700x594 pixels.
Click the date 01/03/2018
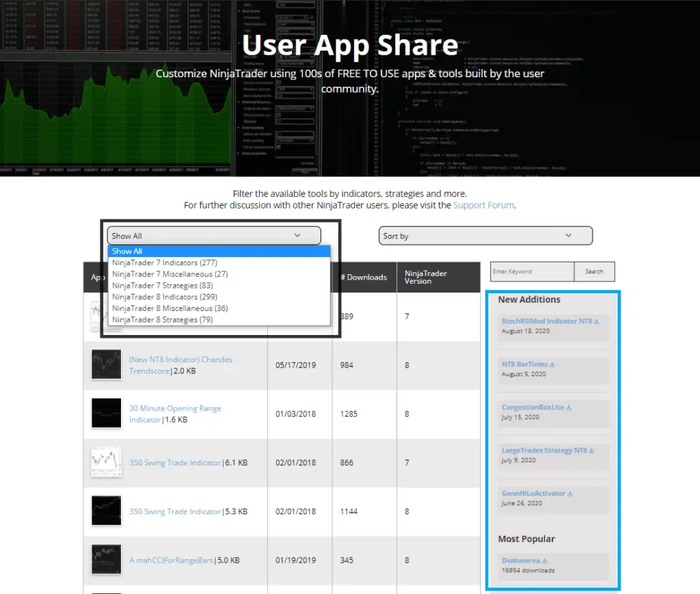295,414
